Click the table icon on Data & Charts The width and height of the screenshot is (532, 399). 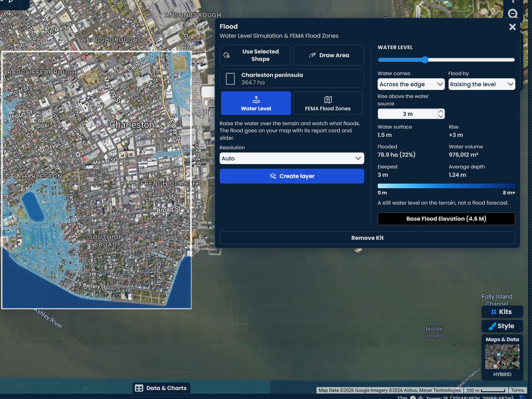(x=139, y=388)
